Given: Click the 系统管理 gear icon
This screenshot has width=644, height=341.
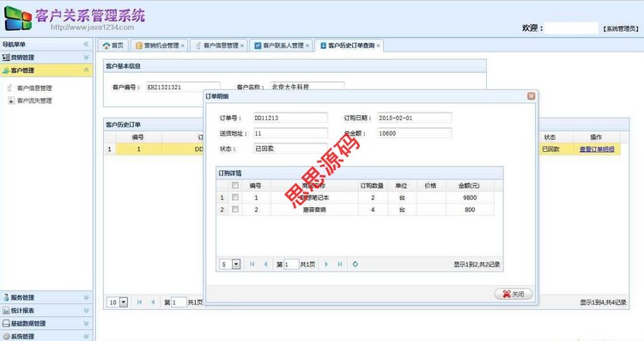Looking at the screenshot, I should (6, 337).
